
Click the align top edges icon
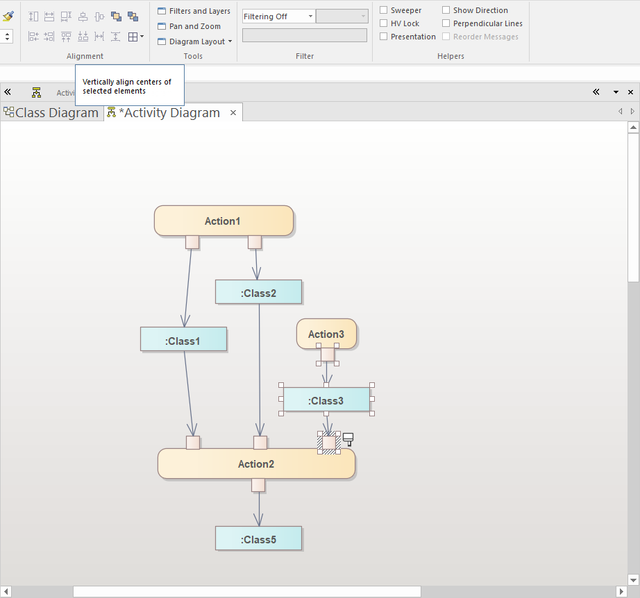pyautogui.click(x=66, y=37)
